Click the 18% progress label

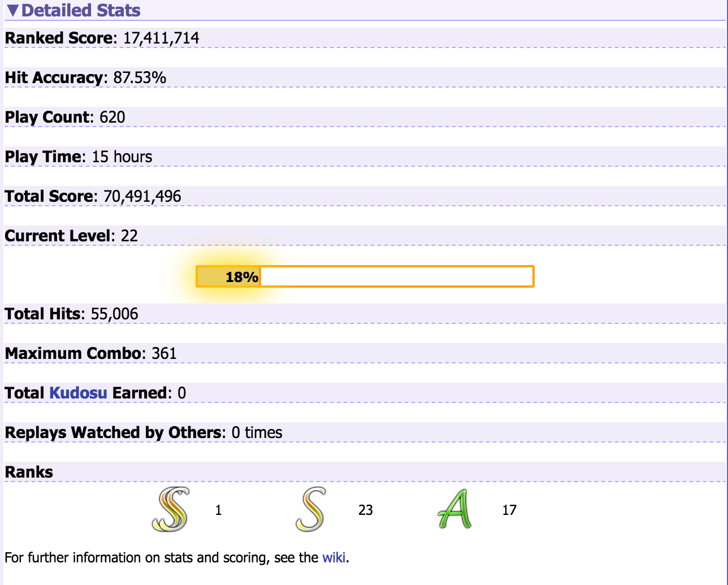(x=241, y=277)
